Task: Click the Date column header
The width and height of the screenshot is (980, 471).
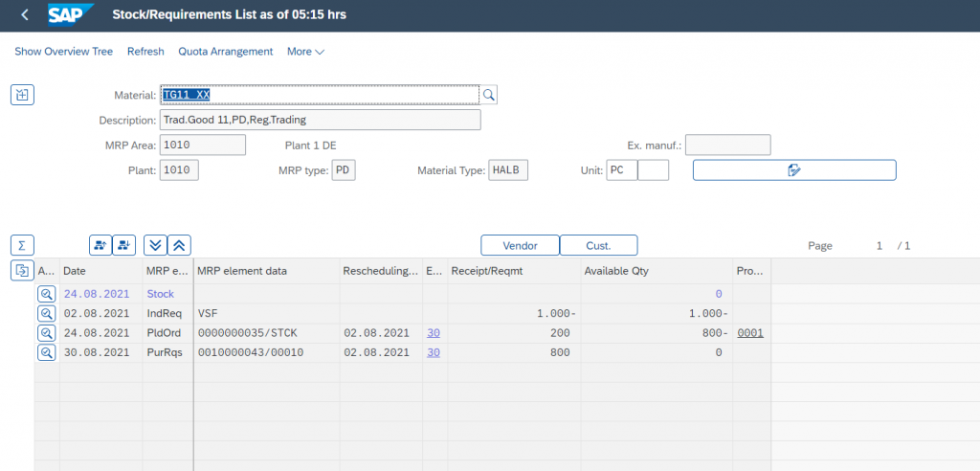Action: click(x=100, y=272)
